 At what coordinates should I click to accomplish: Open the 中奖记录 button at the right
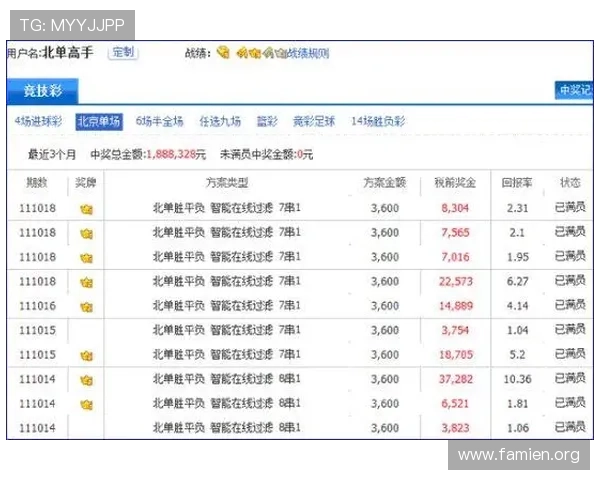574,90
